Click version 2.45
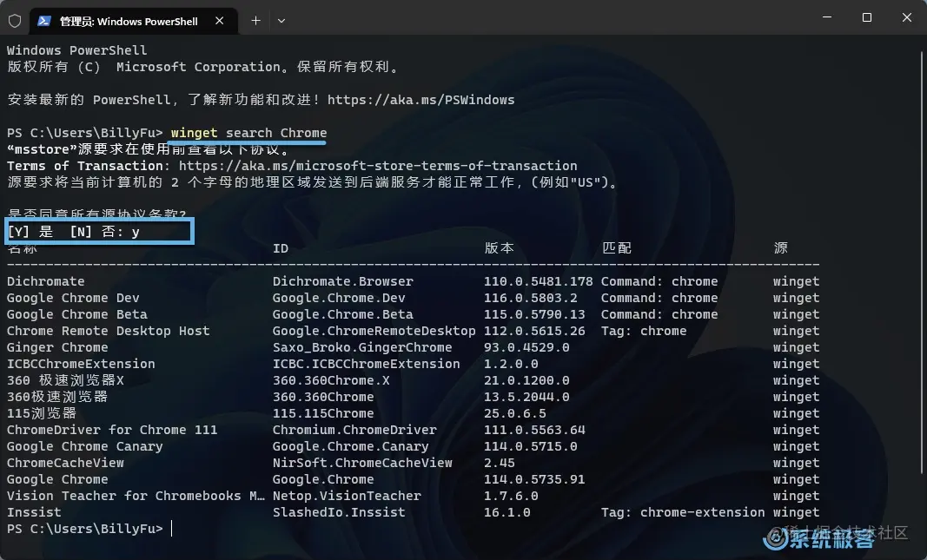 (x=499, y=463)
